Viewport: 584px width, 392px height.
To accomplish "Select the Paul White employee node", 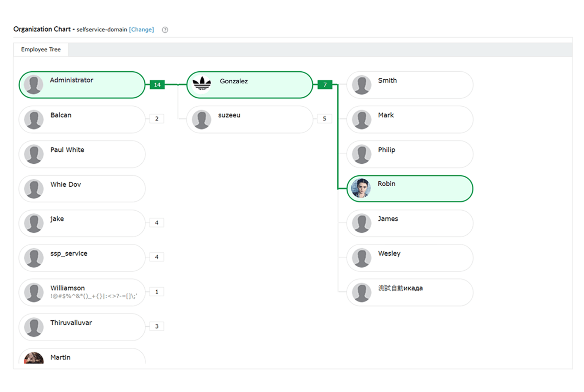I will point(82,154).
